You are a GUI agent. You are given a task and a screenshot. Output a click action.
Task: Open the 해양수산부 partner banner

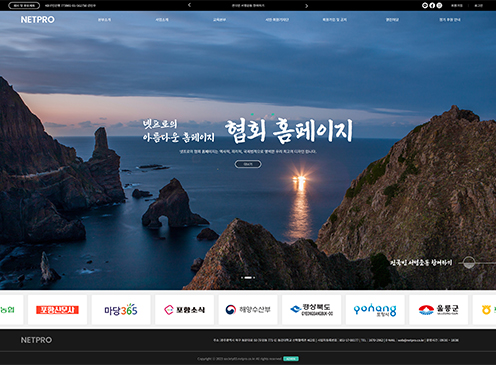coord(248,310)
